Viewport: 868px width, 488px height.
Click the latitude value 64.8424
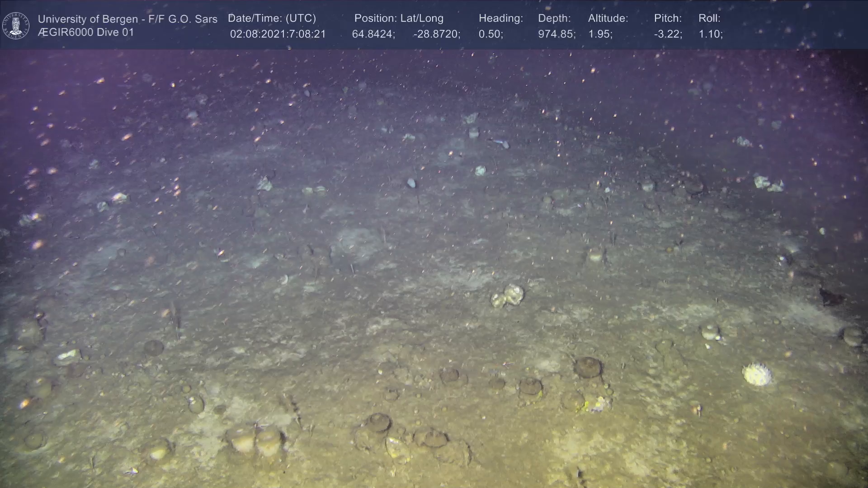point(373,34)
